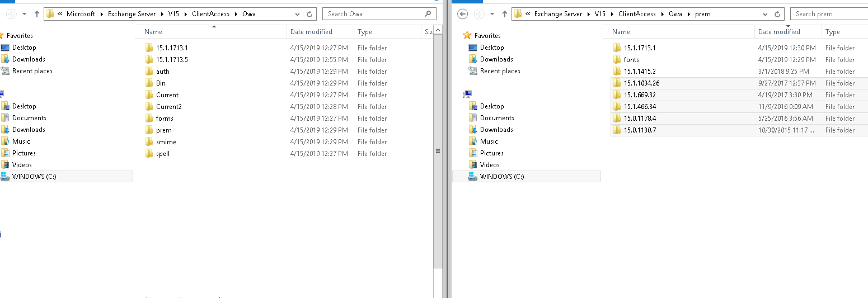Open recent locations dropdown in prem window

coord(492,14)
